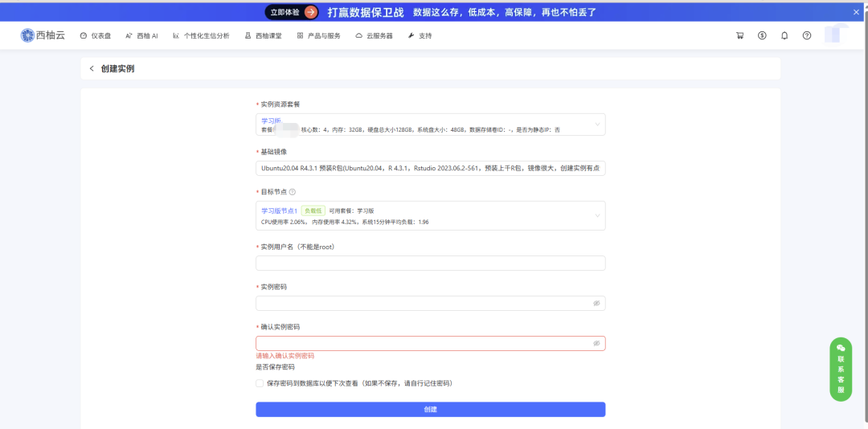868x429 pixels.
Task: Open the notifications bell
Action: coord(784,35)
